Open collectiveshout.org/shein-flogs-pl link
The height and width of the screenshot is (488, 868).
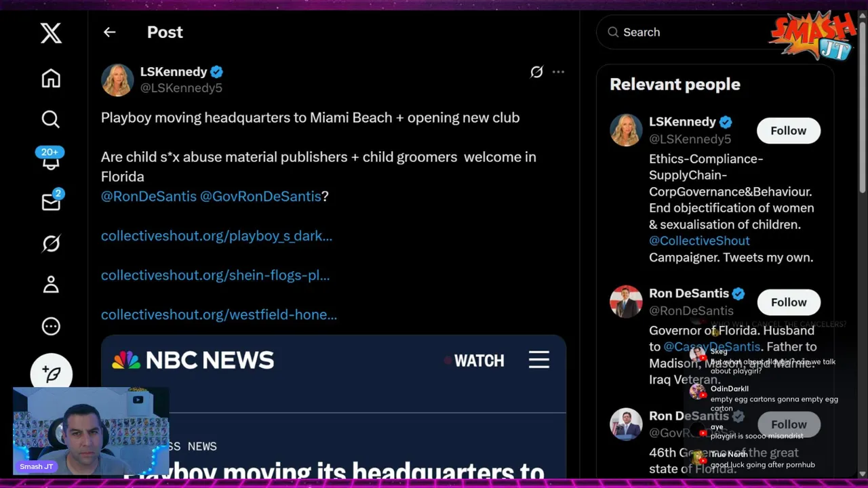215,275
